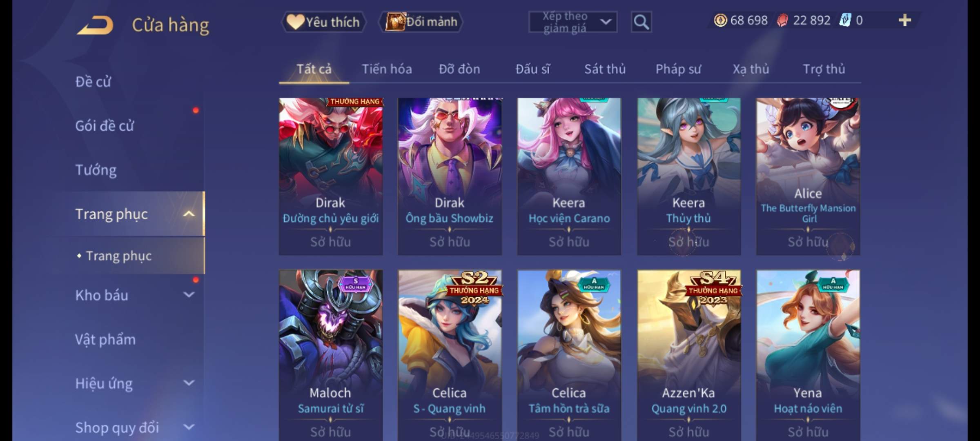Switch to the Tiến hóa tab
The width and height of the screenshot is (980, 441).
(387, 69)
